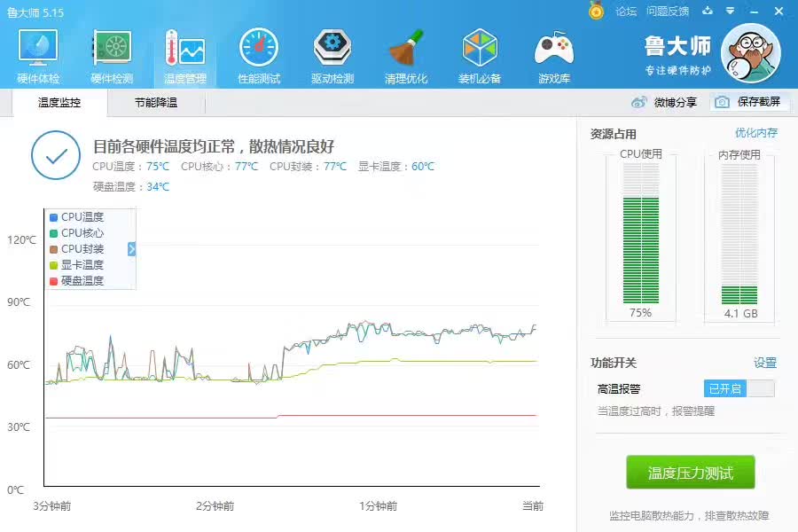Click the 鲁大师 mascot avatar

click(751, 53)
